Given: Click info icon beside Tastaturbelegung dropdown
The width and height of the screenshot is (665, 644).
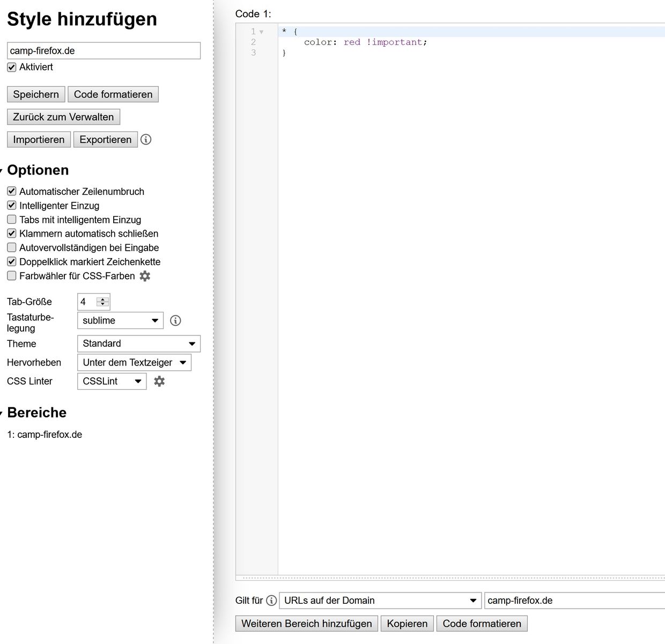Looking at the screenshot, I should (175, 320).
